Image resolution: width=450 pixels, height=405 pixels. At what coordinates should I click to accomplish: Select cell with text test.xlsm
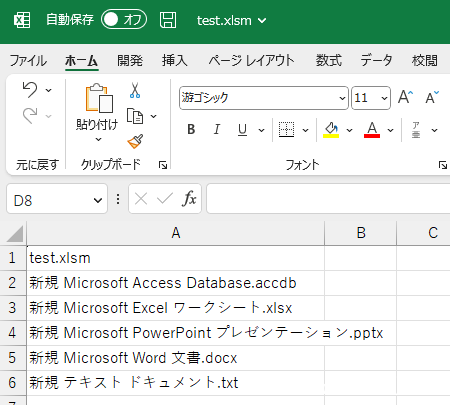176,258
